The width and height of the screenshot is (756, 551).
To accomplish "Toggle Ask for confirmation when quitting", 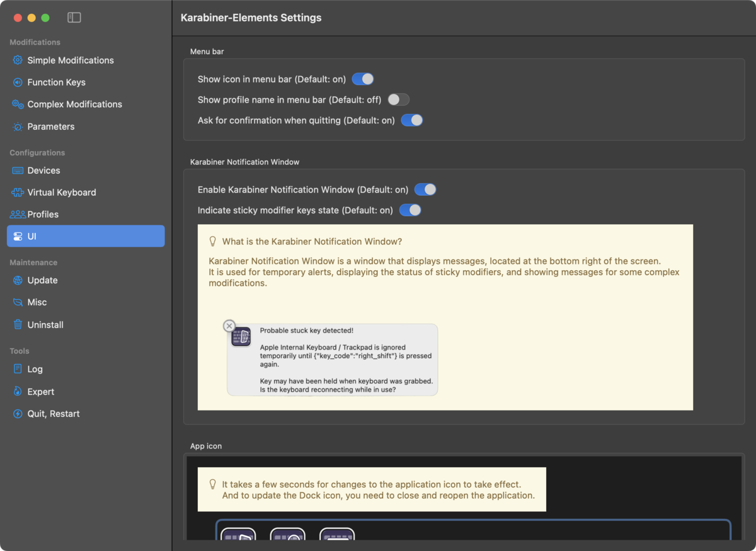I will (x=412, y=120).
